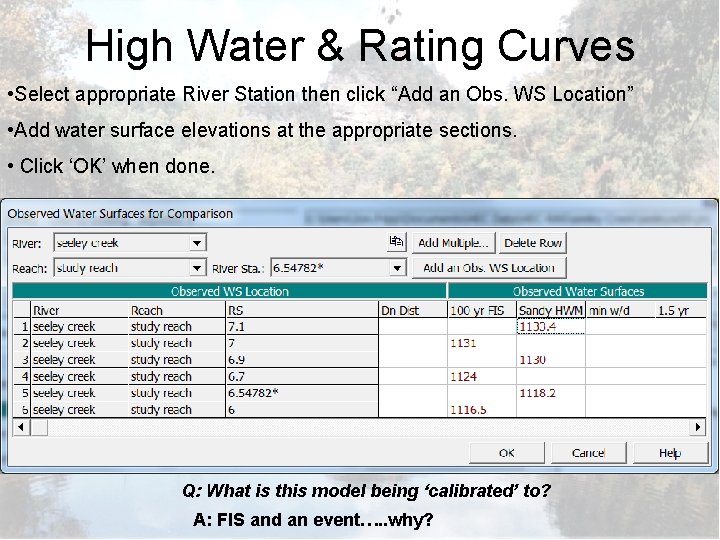Select row header 5 in the table
This screenshot has height=540, width=720.
[x=22, y=393]
